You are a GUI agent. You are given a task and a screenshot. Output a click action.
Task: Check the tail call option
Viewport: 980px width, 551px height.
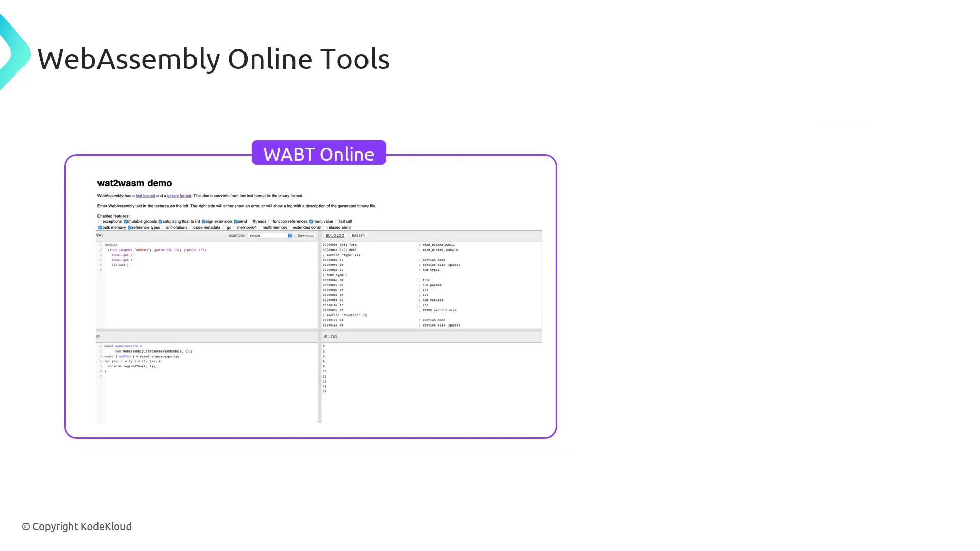tap(337, 222)
